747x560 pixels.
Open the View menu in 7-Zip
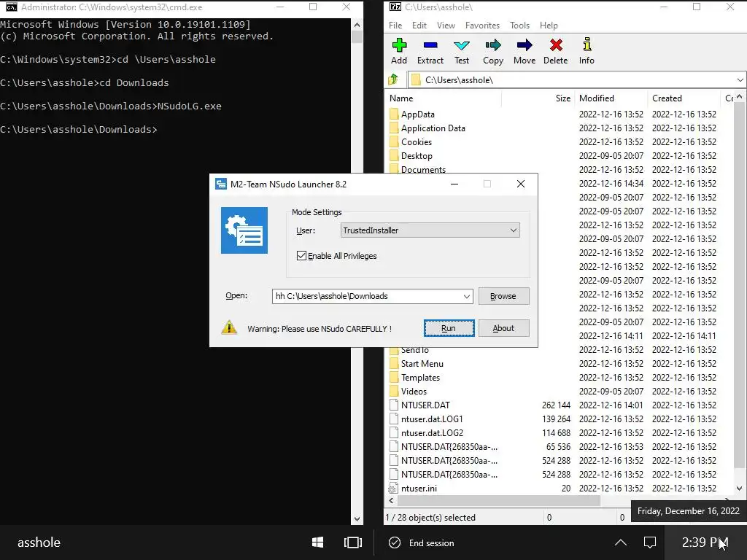tap(446, 26)
